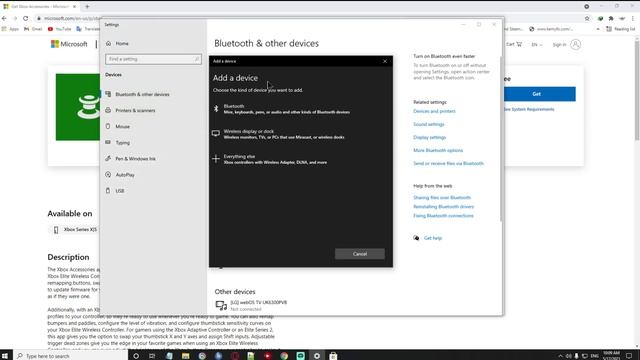The height and width of the screenshot is (360, 640).
Task: Click Find a setting search box
Action: [153, 59]
